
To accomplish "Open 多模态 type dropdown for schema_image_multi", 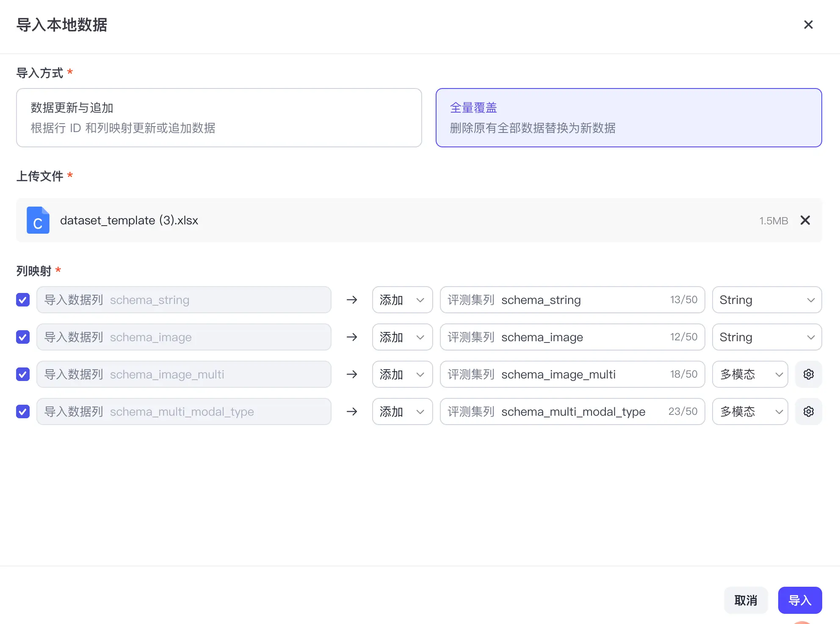I will point(750,374).
